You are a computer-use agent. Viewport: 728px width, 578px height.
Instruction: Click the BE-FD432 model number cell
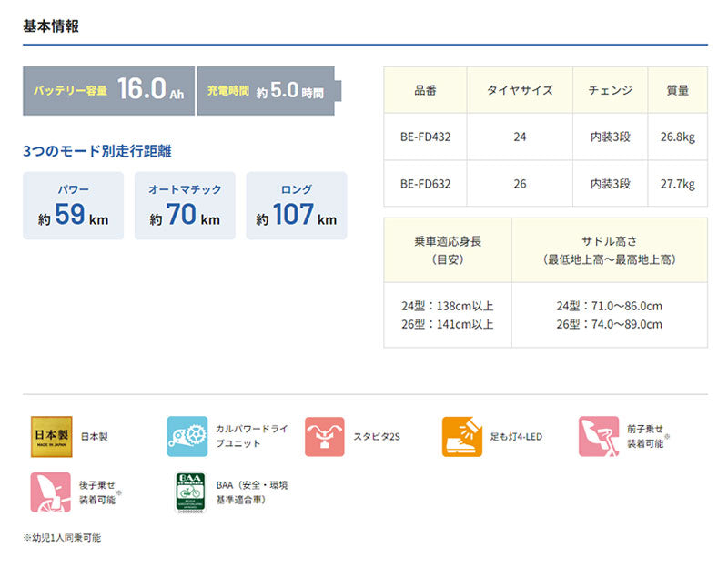point(425,137)
